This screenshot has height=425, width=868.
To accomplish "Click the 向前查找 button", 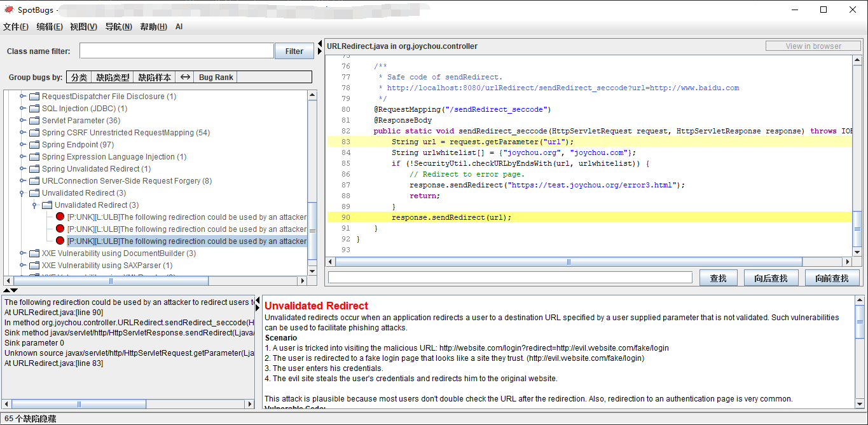I will (x=832, y=278).
